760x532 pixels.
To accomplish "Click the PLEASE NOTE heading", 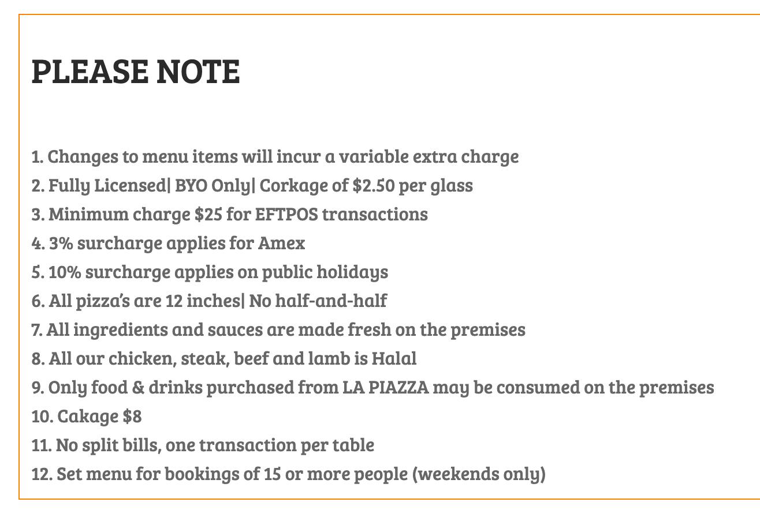I will [136, 71].
